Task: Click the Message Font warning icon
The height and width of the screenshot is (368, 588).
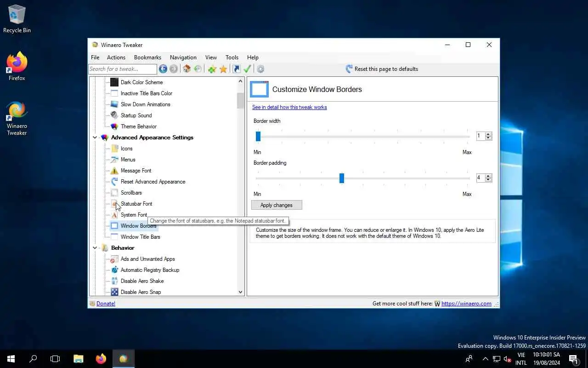Action: point(114,171)
